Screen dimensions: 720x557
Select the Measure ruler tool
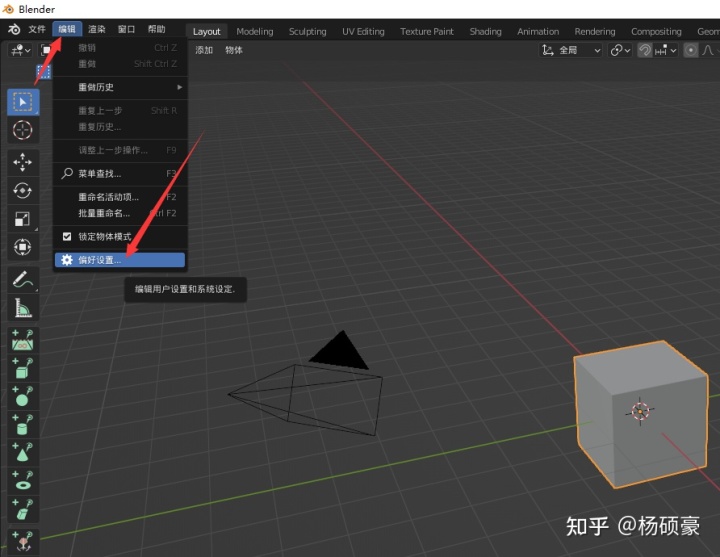point(23,308)
